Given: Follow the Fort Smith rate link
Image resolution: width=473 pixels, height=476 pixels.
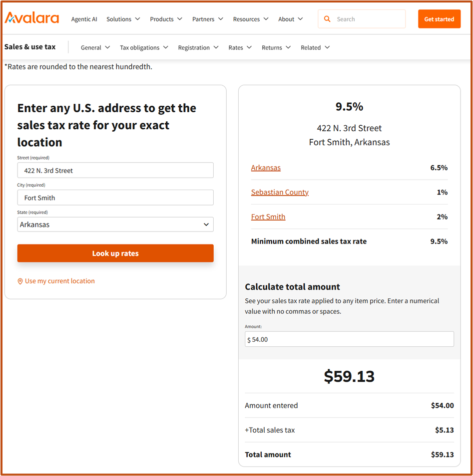Looking at the screenshot, I should tap(268, 217).
